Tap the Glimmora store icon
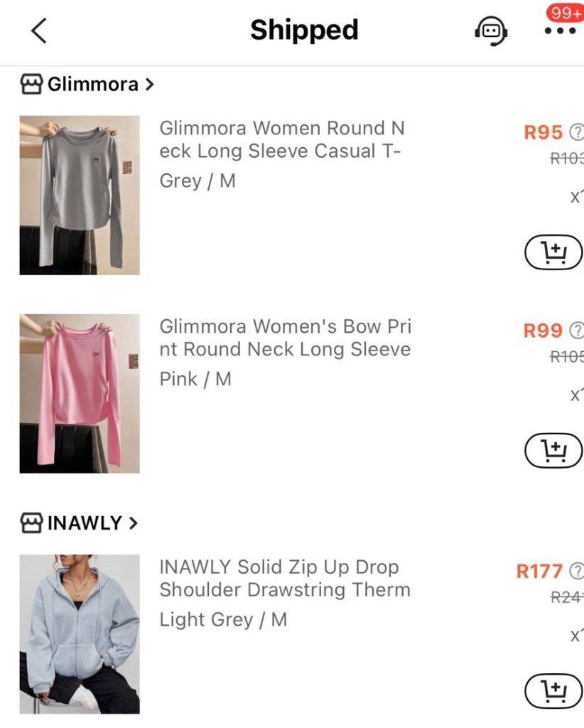This screenshot has width=584, height=728. [x=31, y=85]
